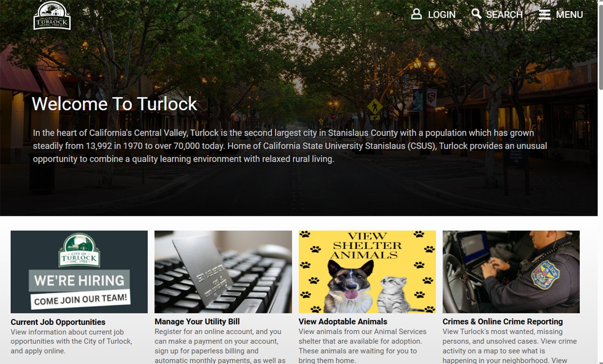Click the credit card keyboard image

point(223,272)
